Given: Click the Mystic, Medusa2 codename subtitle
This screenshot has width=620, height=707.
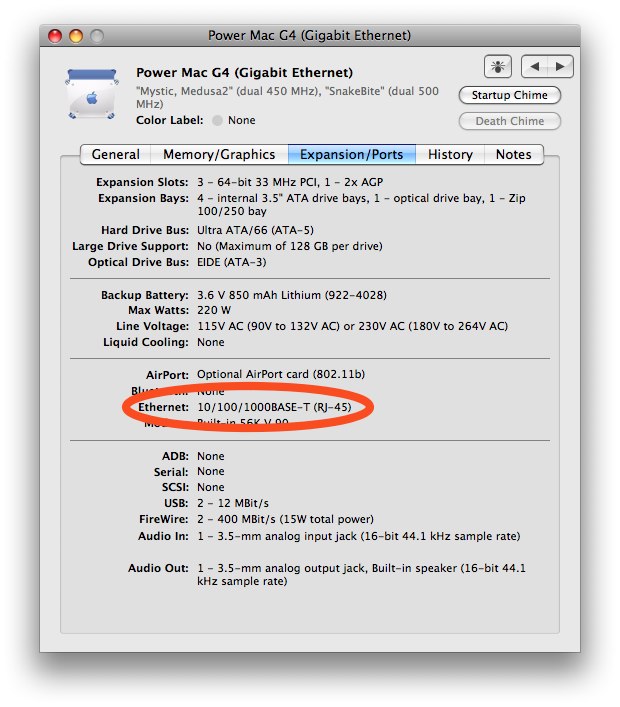Looking at the screenshot, I should coord(287,97).
